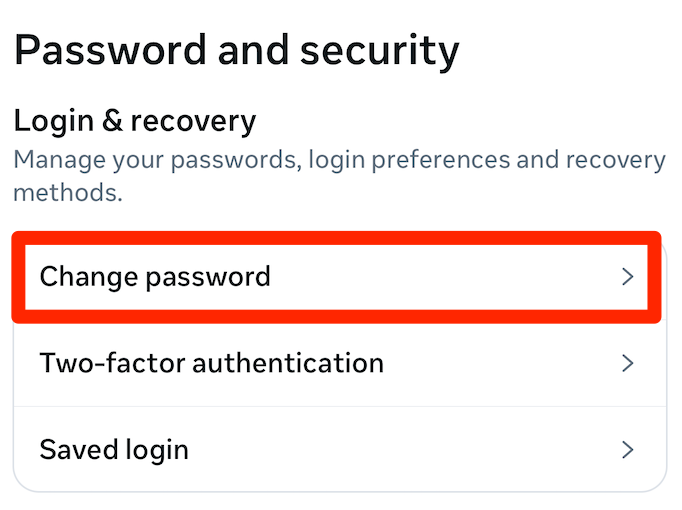
Task: Click the arrow icon for Two-factor authentication
Action: tap(627, 363)
